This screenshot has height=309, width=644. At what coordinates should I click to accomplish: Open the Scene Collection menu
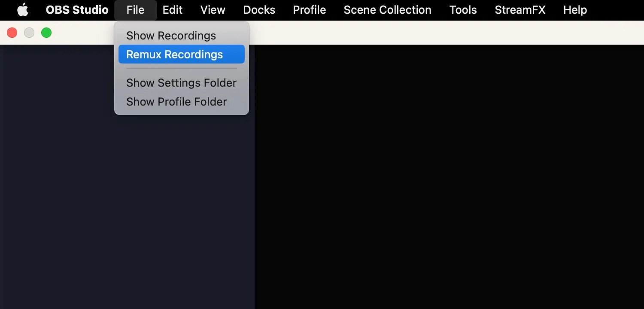387,10
